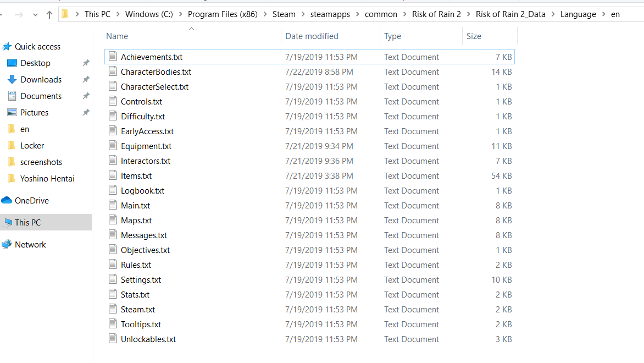Open Yoshino Hentai folder in sidebar
Image resolution: width=644 pixels, height=363 pixels.
(47, 178)
